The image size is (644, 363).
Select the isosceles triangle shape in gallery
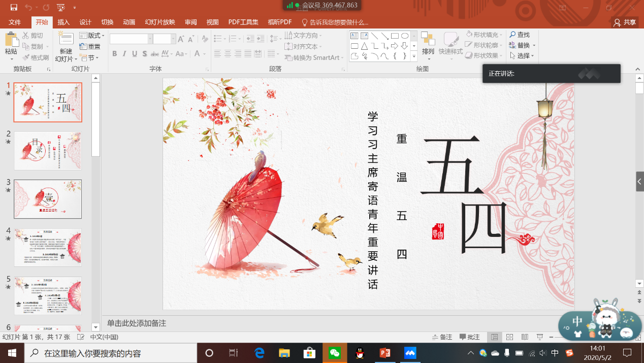(x=364, y=46)
